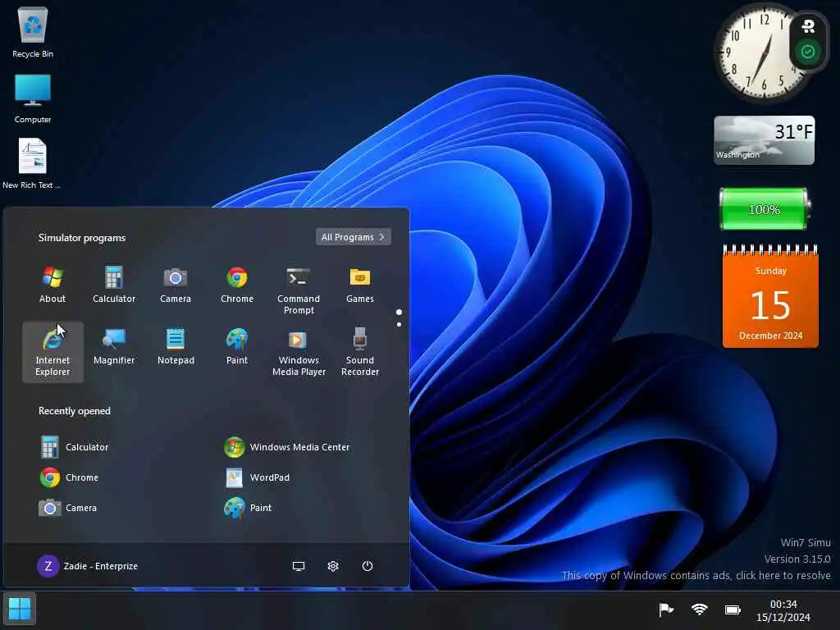This screenshot has height=630, width=840.
Task: Click the Start button on taskbar
Action: point(20,609)
